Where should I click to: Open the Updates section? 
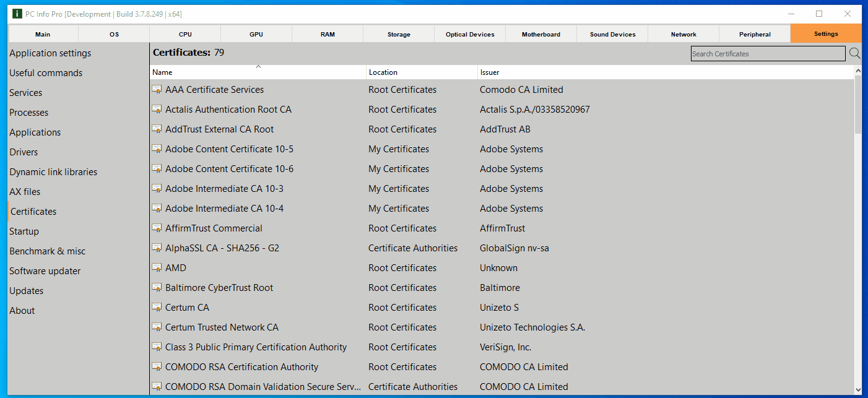(x=27, y=291)
